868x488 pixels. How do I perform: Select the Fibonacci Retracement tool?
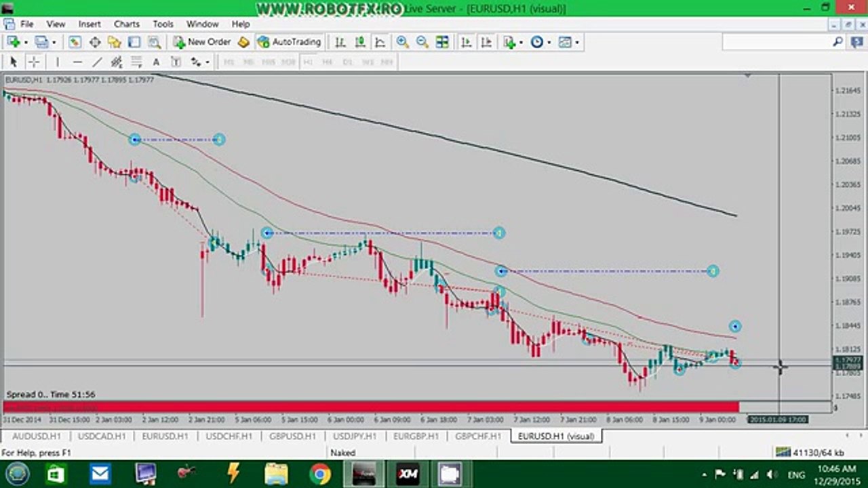[x=136, y=62]
